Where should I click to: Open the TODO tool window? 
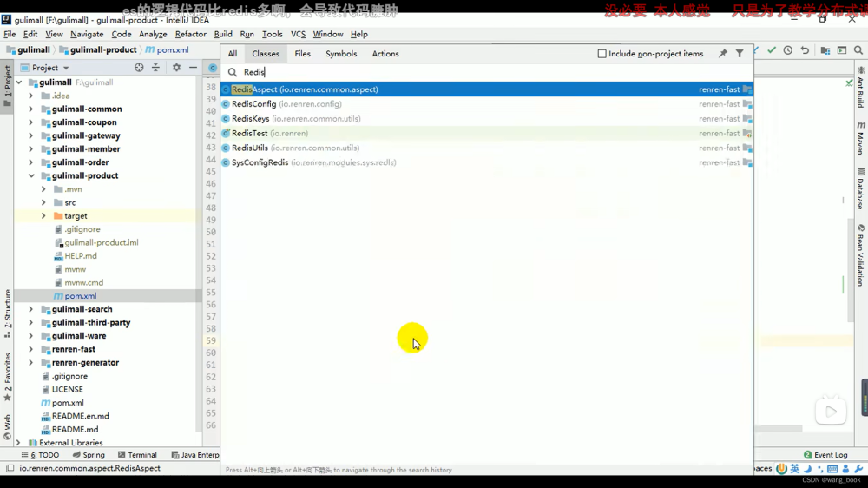40,455
